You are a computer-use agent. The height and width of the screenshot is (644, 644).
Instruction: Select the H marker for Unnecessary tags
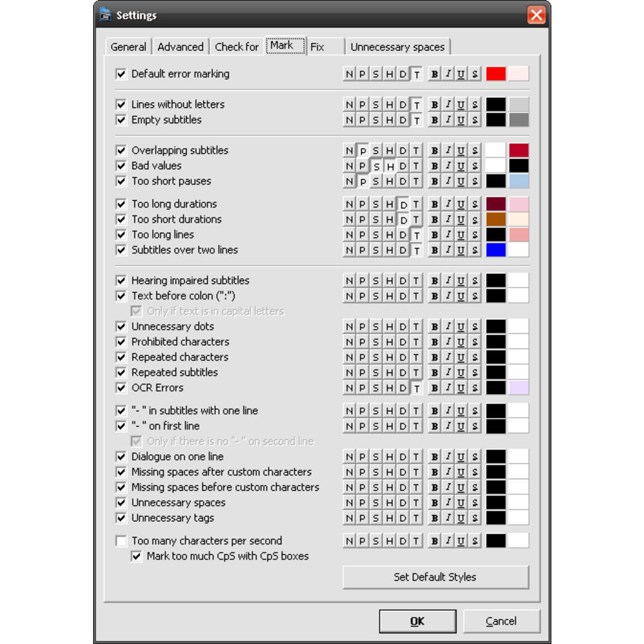(389, 518)
